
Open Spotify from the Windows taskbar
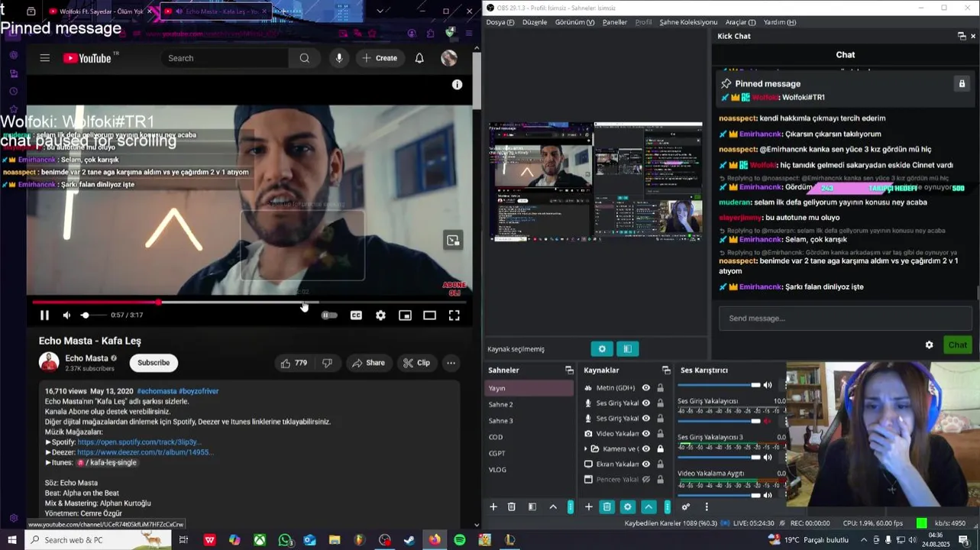point(459,540)
